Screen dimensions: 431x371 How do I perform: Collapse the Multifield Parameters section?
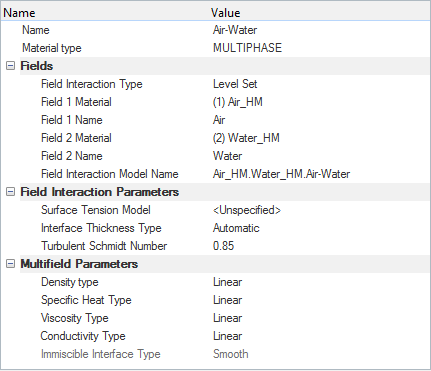[x=11, y=264]
